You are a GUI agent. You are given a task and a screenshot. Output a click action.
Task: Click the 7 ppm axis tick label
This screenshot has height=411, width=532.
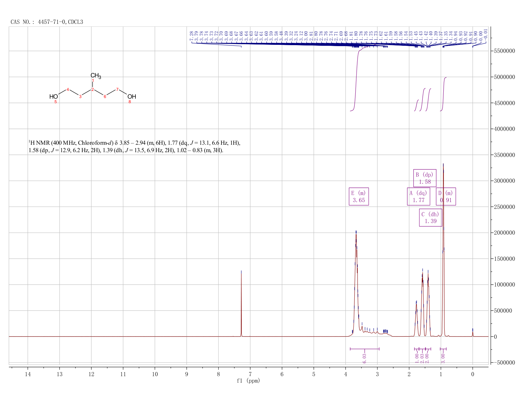click(250, 374)
